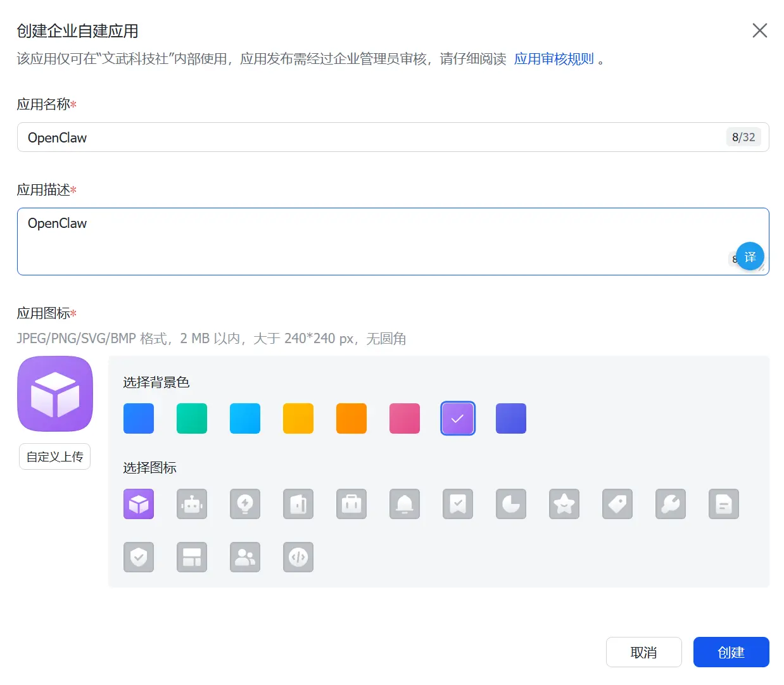Viewport: 784px width, 685px height.
Task: Click the 自定义上传 upload button
Action: [x=54, y=456]
